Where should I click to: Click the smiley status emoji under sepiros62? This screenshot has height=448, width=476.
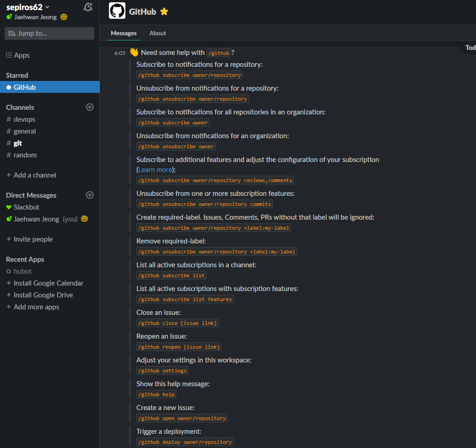[64, 17]
